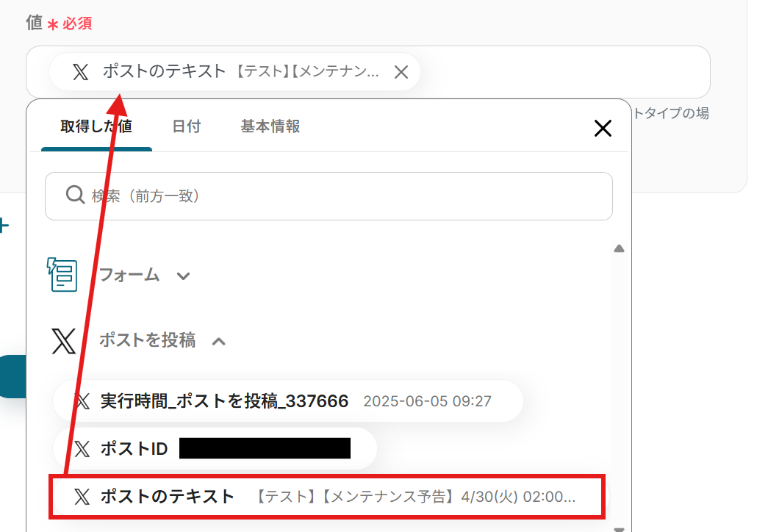Close the value picker dropdown panel

click(x=603, y=129)
